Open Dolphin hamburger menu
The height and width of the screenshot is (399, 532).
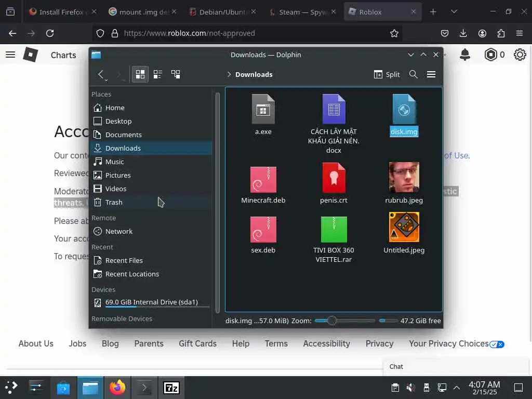pyautogui.click(x=431, y=74)
